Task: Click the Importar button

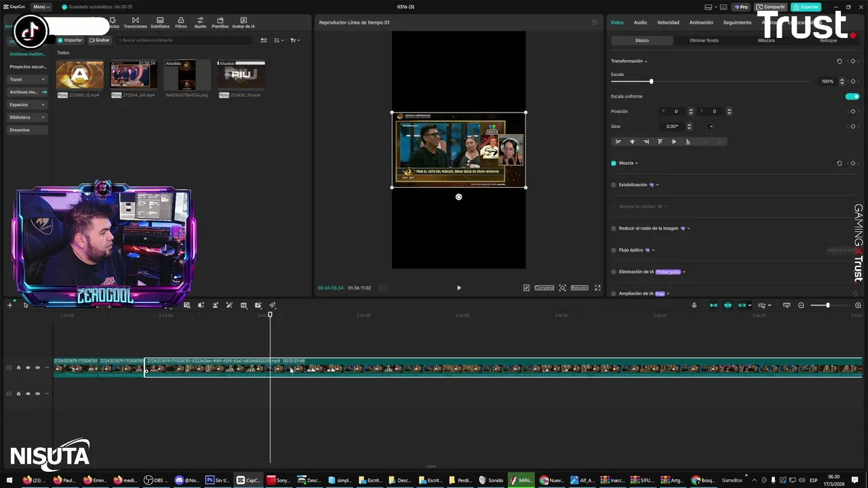Action: click(x=71, y=40)
